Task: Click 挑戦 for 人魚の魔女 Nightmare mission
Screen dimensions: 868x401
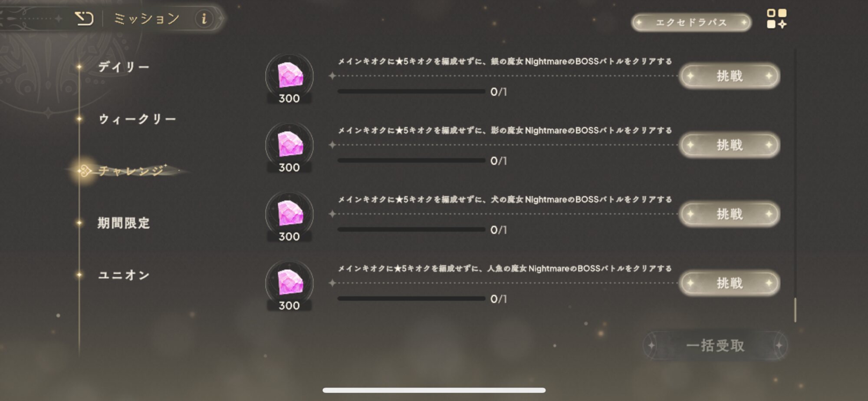Action: (730, 283)
